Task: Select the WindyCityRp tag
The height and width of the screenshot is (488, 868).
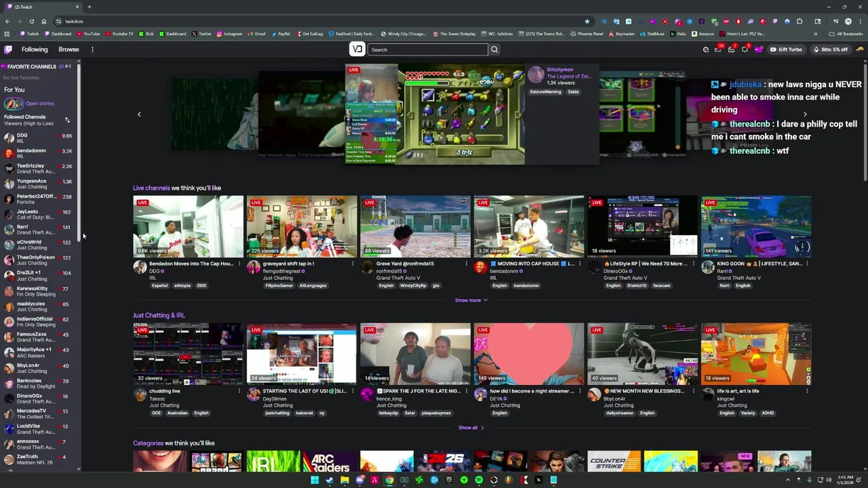Action: click(x=413, y=285)
